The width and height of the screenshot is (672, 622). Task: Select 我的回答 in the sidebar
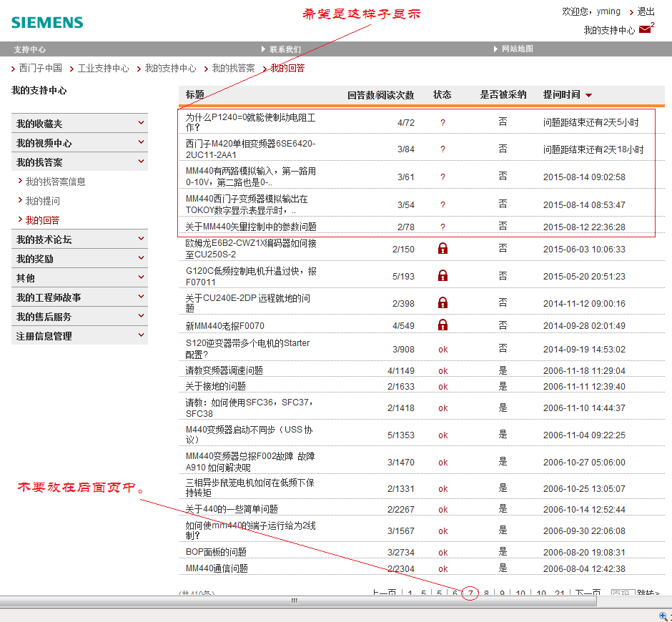click(x=42, y=220)
